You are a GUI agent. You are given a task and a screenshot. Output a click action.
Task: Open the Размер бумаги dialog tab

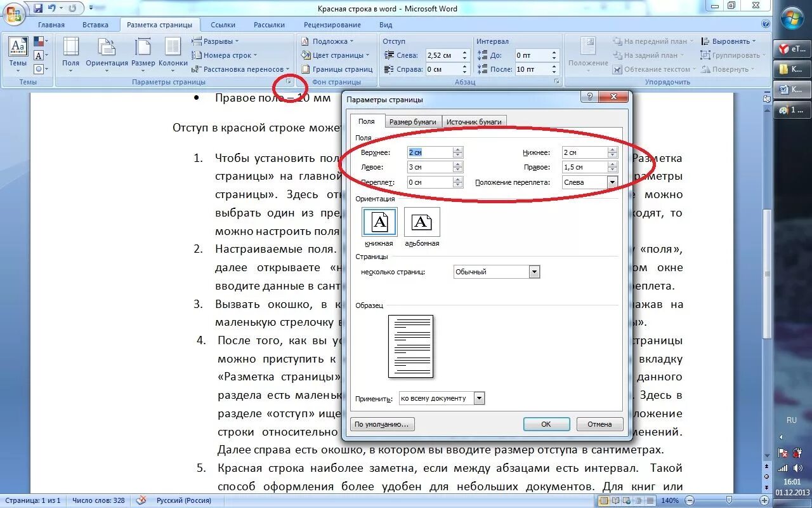click(x=413, y=122)
